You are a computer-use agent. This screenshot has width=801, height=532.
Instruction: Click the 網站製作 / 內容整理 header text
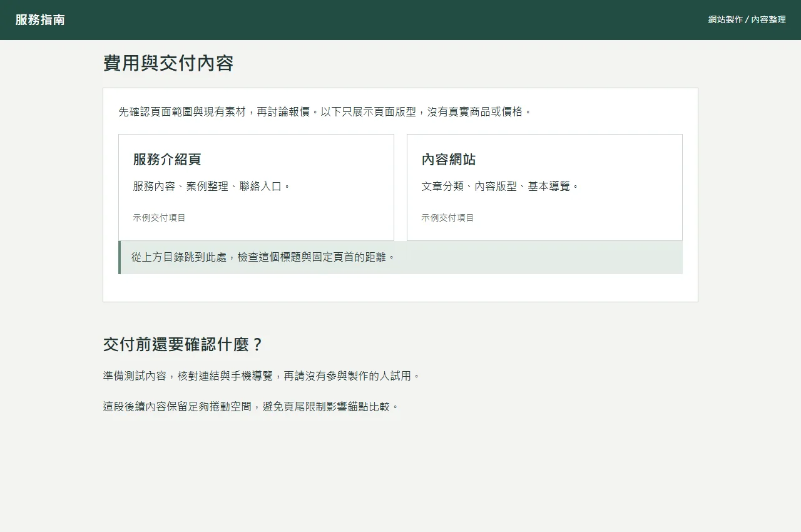click(x=747, y=20)
